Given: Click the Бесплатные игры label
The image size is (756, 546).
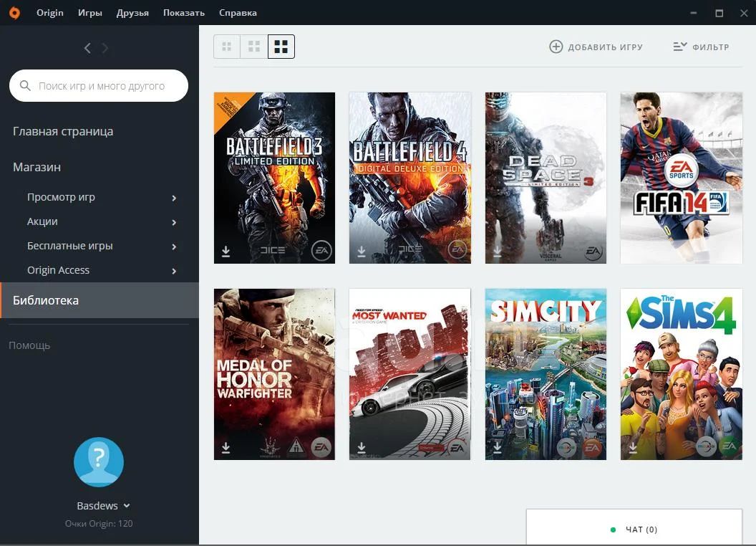Looking at the screenshot, I should click(x=70, y=246).
